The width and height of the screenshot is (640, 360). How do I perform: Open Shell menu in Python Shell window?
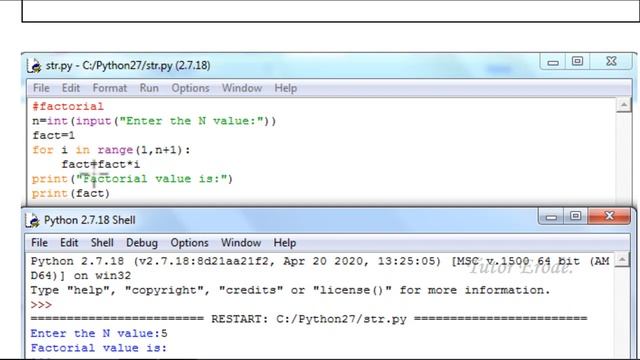pyautogui.click(x=102, y=243)
